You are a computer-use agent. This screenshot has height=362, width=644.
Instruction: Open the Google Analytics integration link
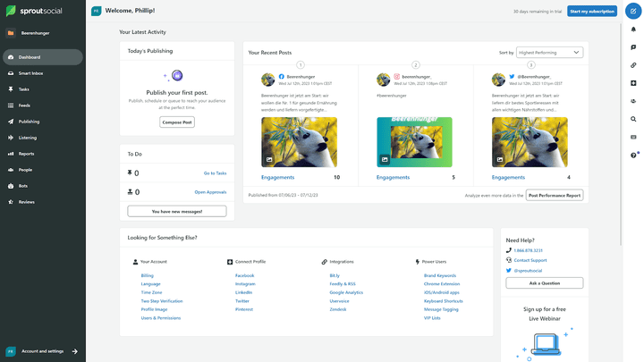(x=346, y=292)
